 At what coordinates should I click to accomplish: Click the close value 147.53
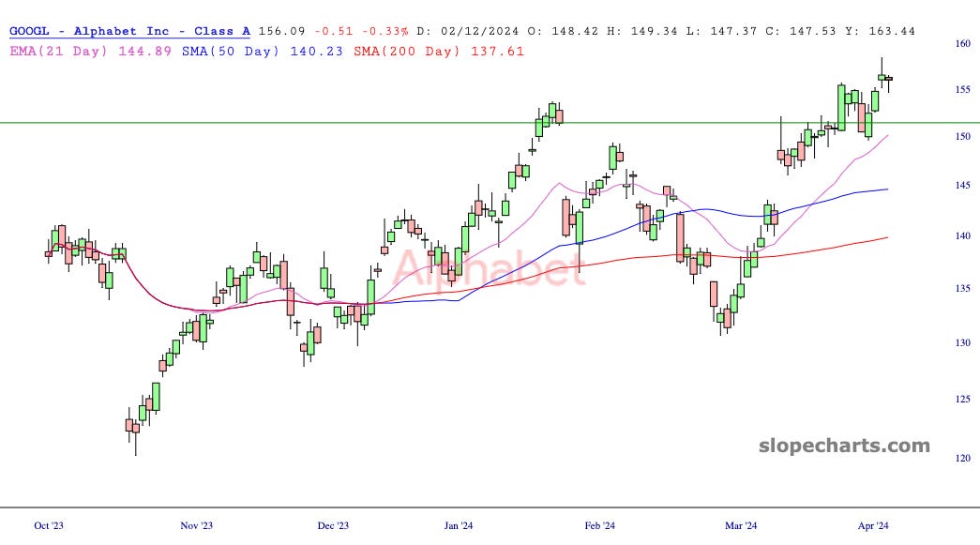click(812, 31)
